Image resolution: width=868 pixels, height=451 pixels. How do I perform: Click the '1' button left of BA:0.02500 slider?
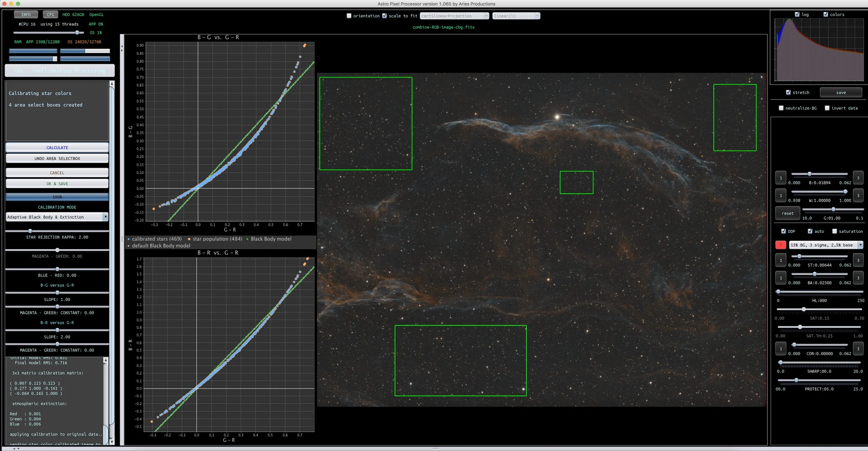(781, 278)
